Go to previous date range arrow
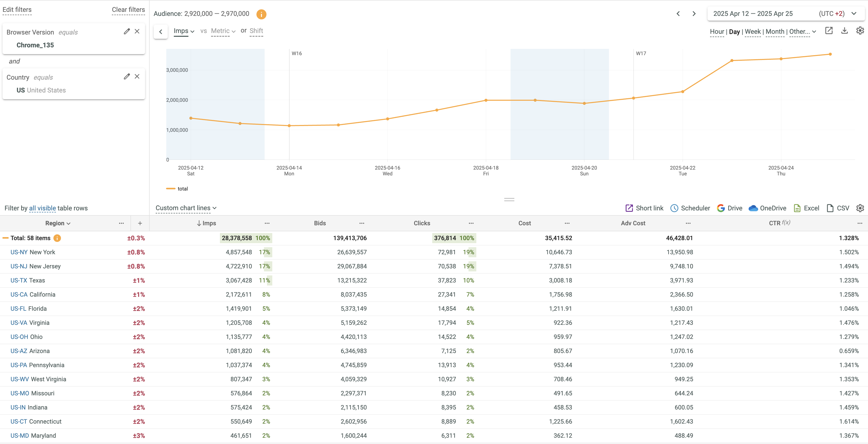The height and width of the screenshot is (444, 868). [x=678, y=14]
